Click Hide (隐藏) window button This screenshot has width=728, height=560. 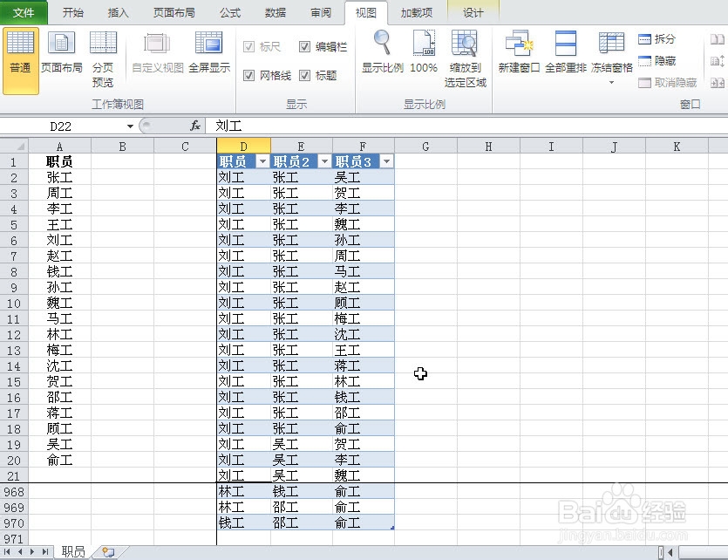pos(657,61)
